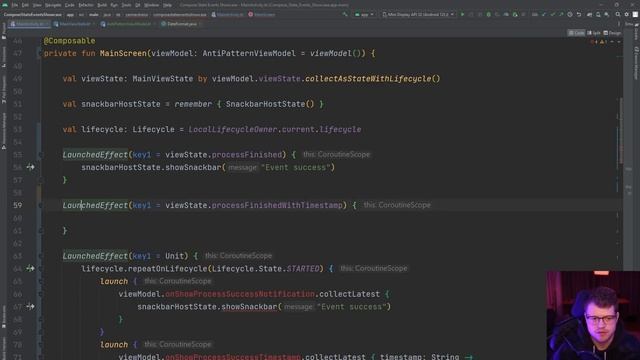Switch editor to Design view
The height and width of the screenshot is (360, 640).
coord(612,33)
